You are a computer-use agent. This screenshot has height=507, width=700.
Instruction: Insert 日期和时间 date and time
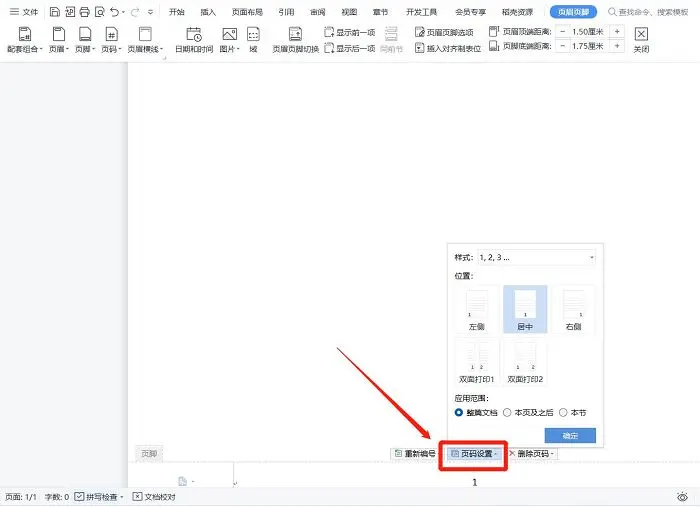pyautogui.click(x=194, y=40)
